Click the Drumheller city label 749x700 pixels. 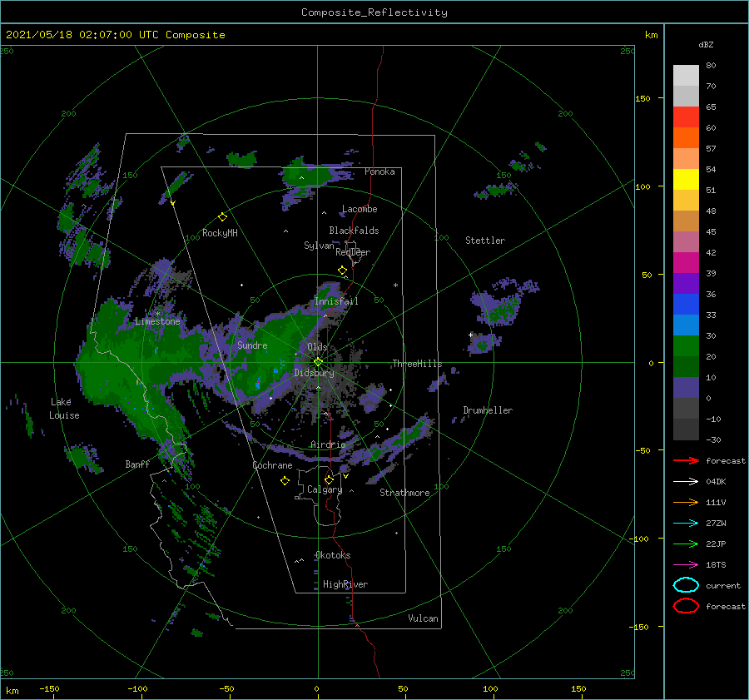pos(488,410)
